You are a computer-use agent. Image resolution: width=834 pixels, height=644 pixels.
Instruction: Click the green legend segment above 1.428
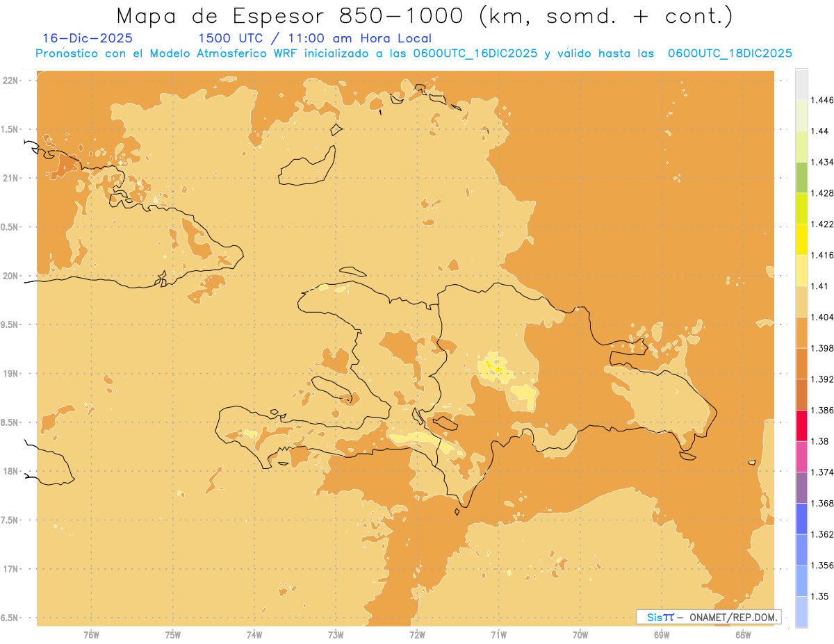pyautogui.click(x=801, y=177)
